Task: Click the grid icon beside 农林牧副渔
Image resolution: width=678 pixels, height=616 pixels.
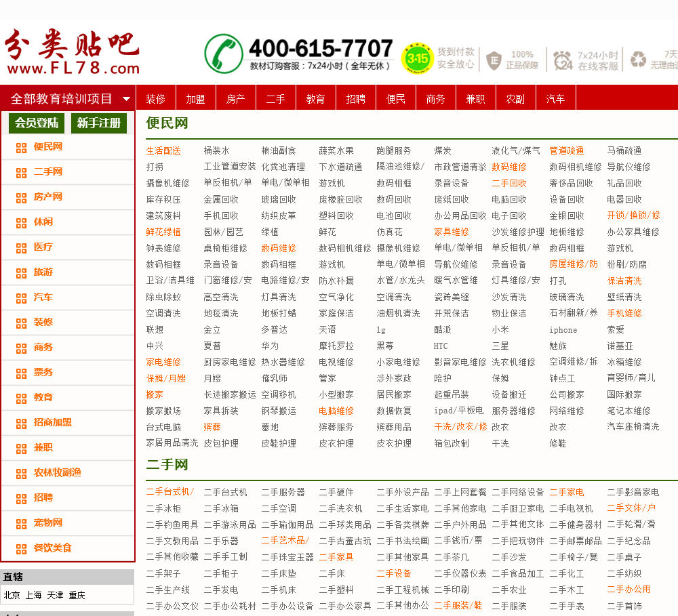Action: (x=21, y=474)
